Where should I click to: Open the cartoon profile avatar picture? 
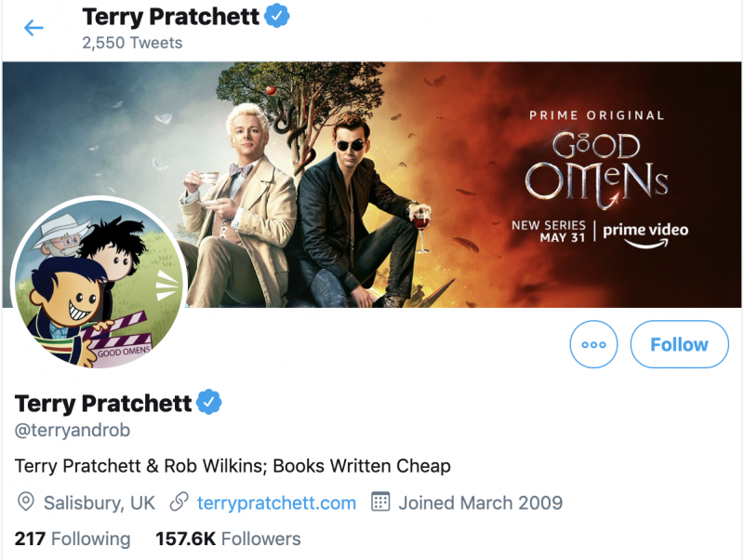coord(99,283)
